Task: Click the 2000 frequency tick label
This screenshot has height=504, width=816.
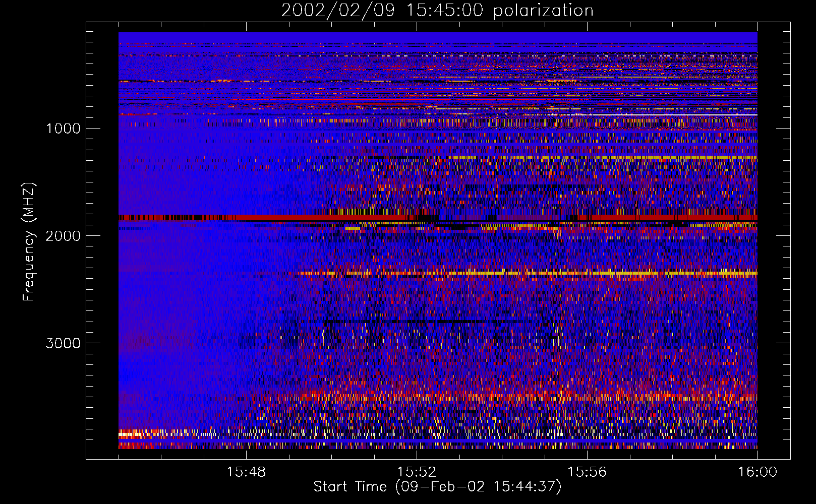Action: 63,236
